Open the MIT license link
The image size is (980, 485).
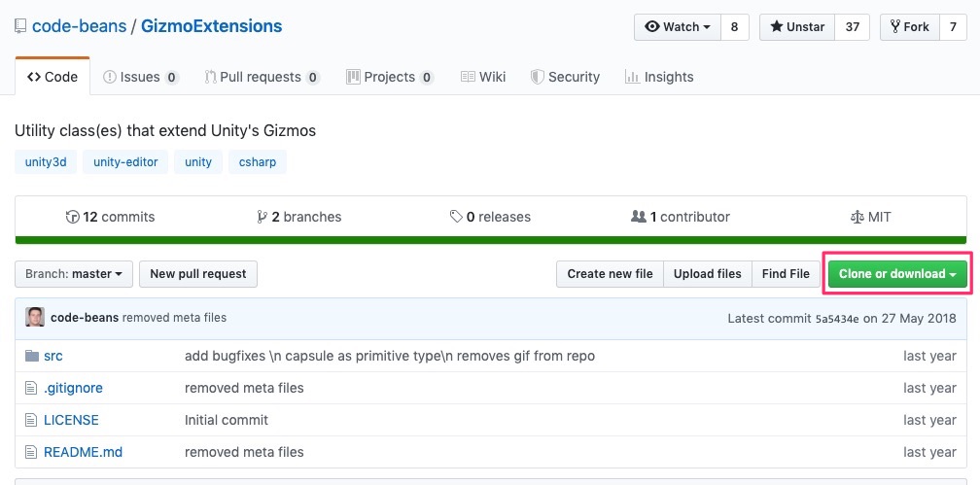(x=871, y=217)
